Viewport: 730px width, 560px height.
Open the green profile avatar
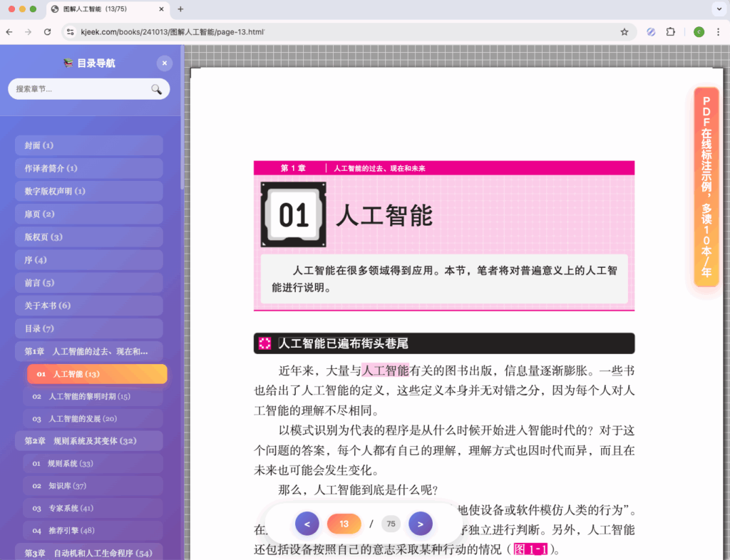(x=699, y=32)
